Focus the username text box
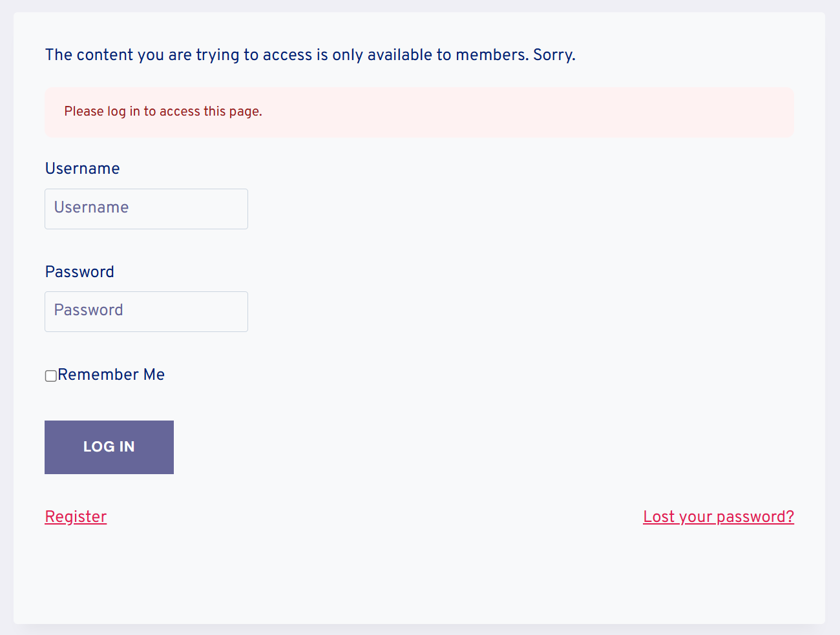The image size is (840, 635). click(x=146, y=209)
